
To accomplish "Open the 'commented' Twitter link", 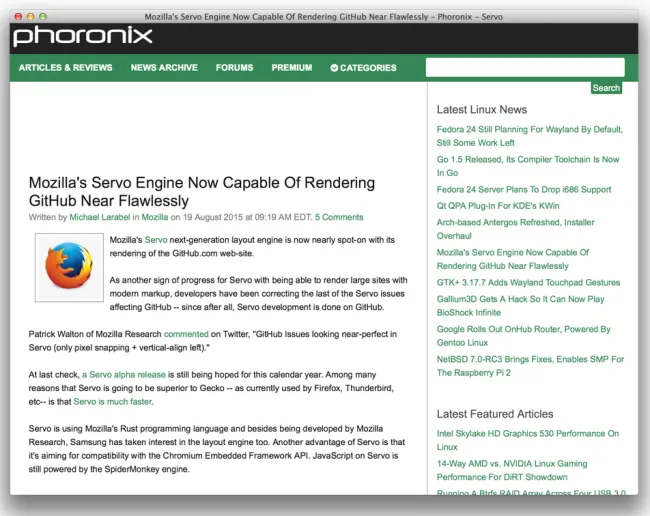I will 186,334.
